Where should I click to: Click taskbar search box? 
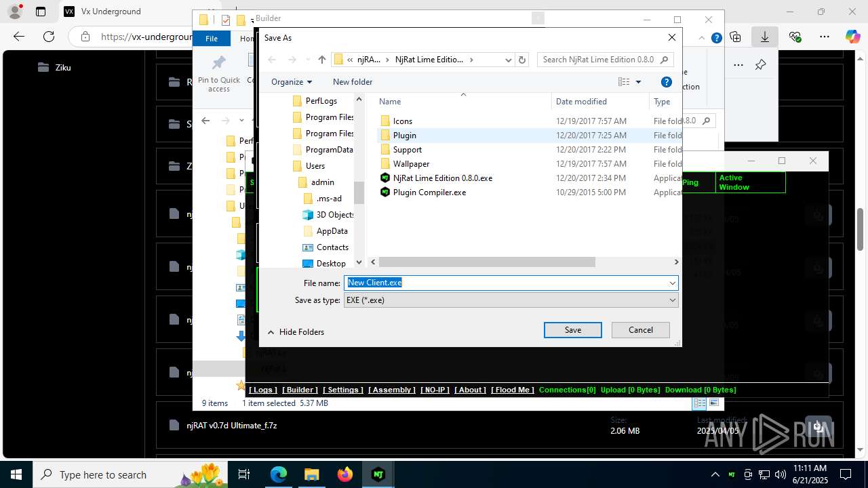point(129,474)
